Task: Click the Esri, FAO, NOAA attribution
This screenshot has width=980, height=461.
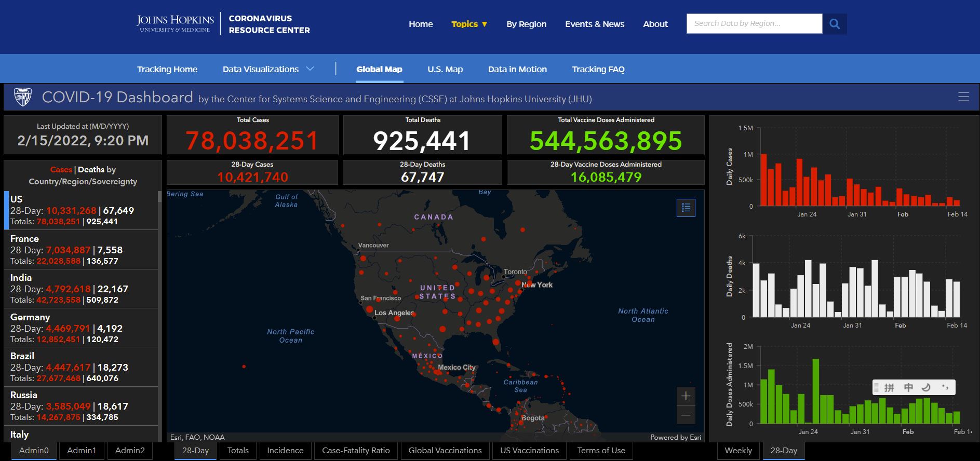Action: [197, 438]
